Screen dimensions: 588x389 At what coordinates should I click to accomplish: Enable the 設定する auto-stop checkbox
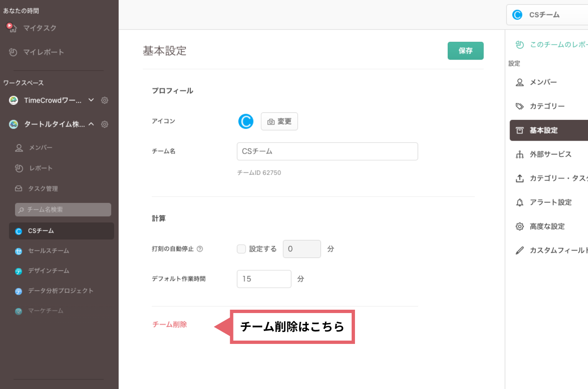[241, 249]
